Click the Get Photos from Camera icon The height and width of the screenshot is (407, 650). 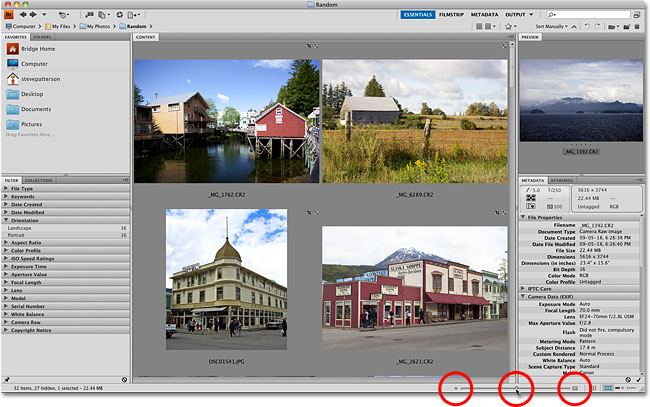[89, 15]
